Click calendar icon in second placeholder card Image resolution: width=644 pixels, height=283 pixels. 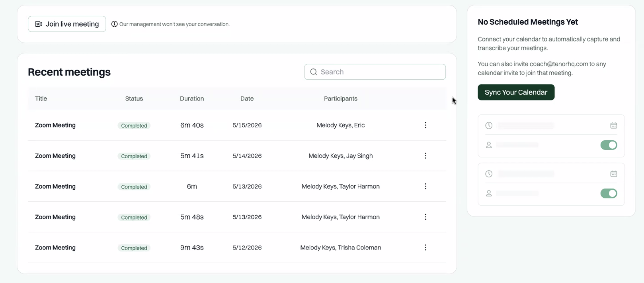[x=614, y=174]
